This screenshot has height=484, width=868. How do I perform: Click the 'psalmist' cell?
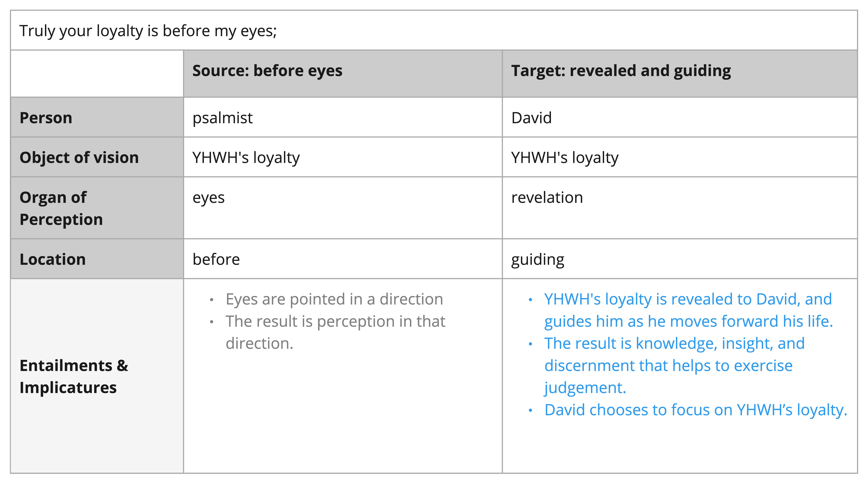tap(343, 117)
